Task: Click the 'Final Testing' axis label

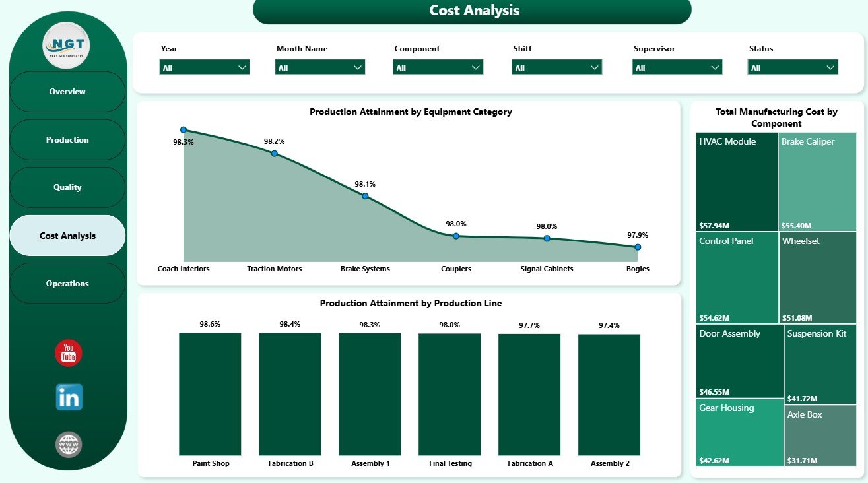Action: point(450,463)
